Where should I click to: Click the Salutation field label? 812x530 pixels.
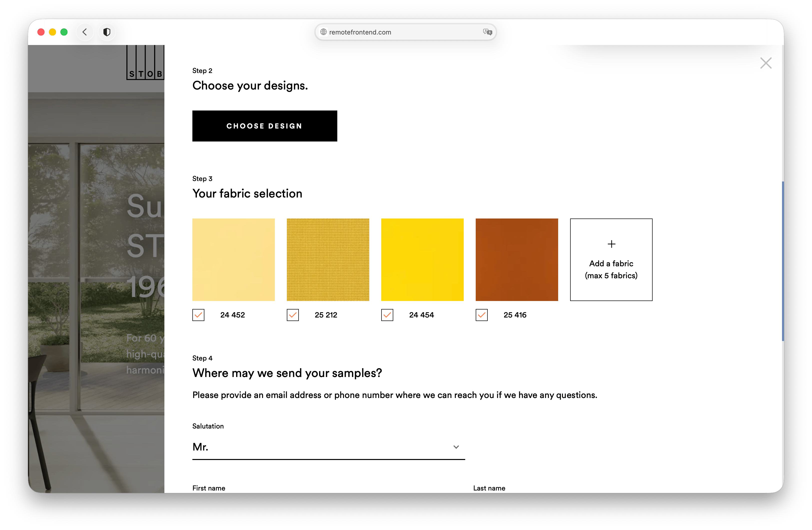click(x=208, y=426)
